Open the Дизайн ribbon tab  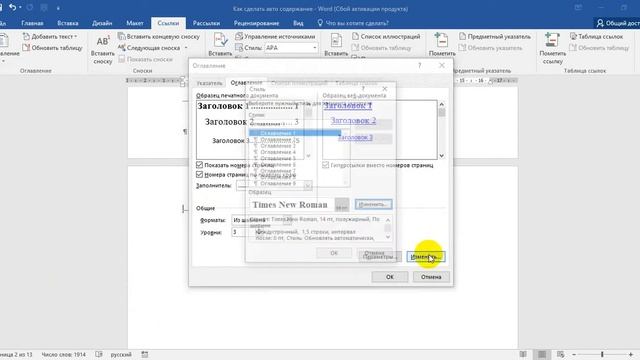[102, 23]
